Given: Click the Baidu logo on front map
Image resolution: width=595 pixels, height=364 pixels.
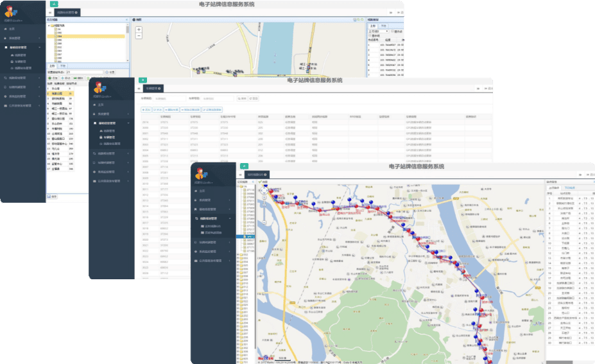Looking at the screenshot, I should coord(266,358).
